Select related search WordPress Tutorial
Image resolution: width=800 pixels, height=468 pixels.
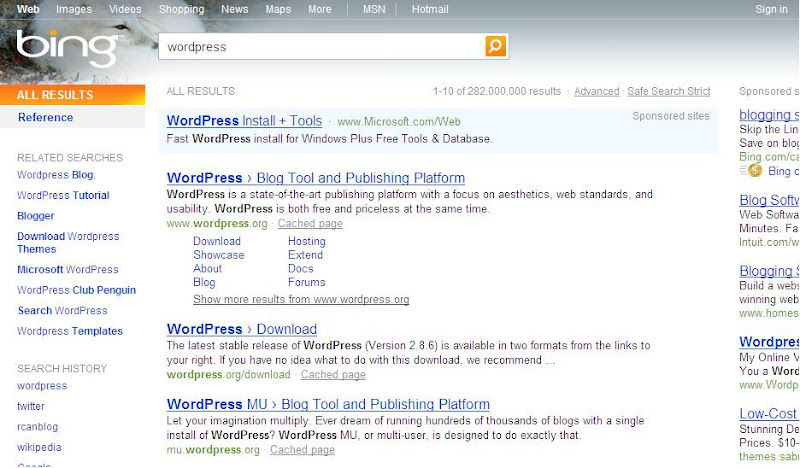coord(63,195)
